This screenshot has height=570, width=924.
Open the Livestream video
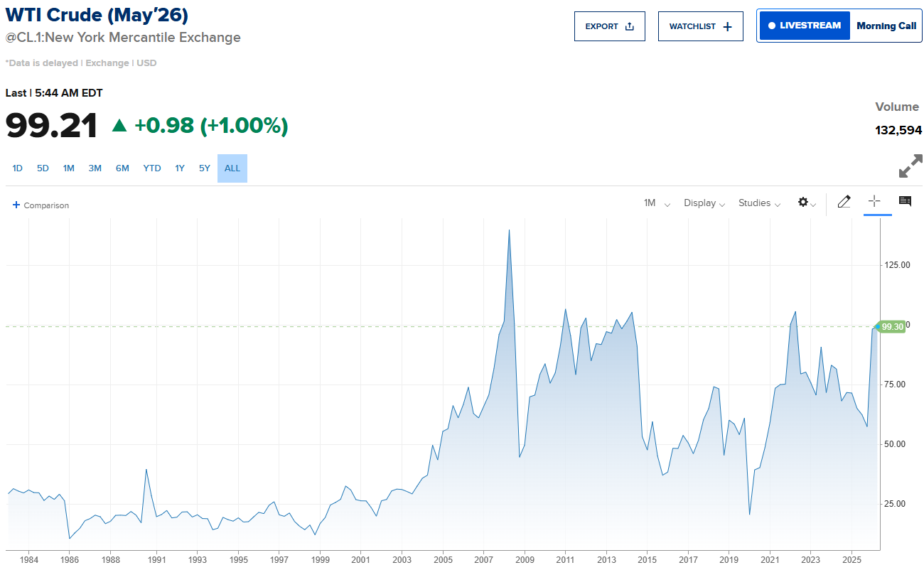pos(804,26)
